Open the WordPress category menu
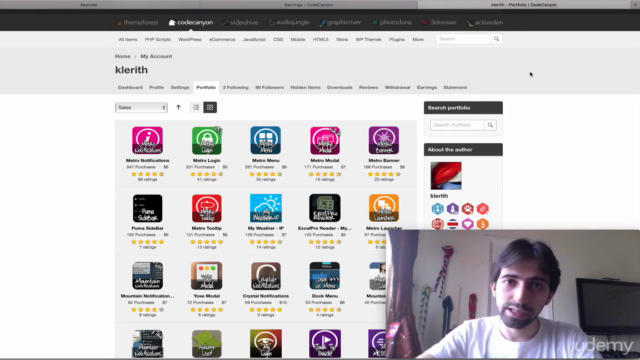The image size is (640, 360). coord(190,40)
